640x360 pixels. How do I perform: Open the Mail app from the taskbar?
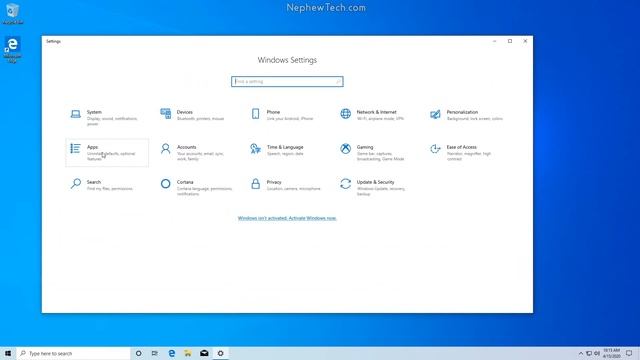point(204,353)
